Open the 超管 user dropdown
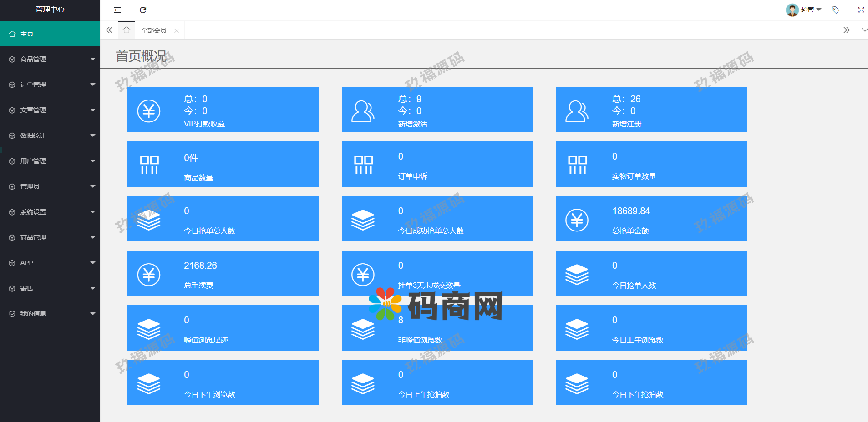The width and height of the screenshot is (868, 422). pos(804,10)
